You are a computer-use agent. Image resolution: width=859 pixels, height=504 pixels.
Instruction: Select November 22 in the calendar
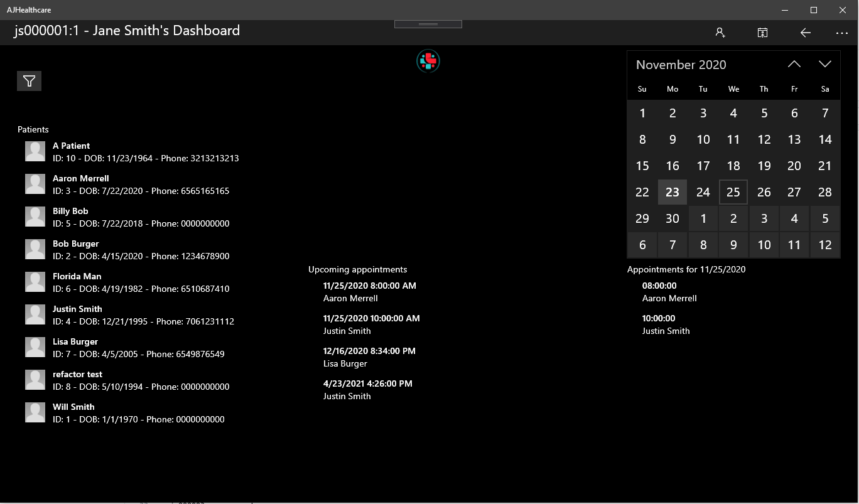[x=642, y=192]
